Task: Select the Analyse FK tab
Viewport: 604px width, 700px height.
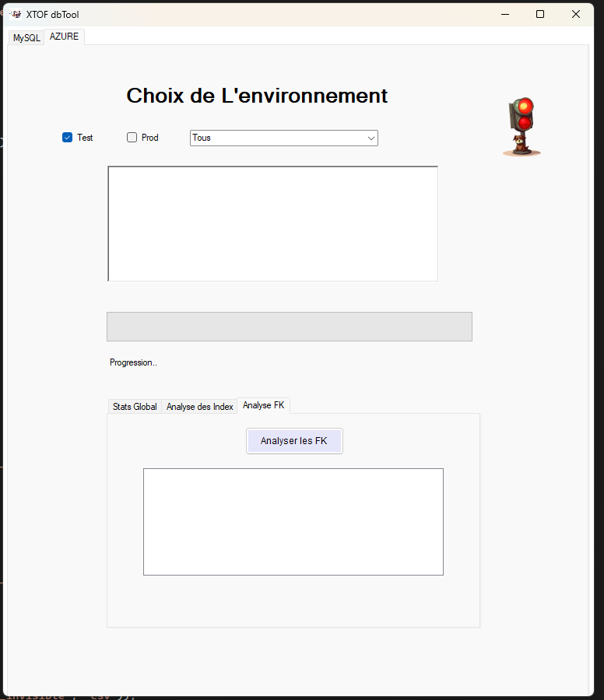Action: coord(264,405)
